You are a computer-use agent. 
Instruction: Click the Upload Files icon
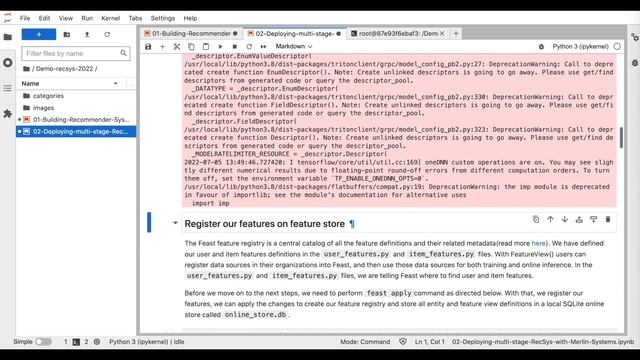click(x=87, y=35)
